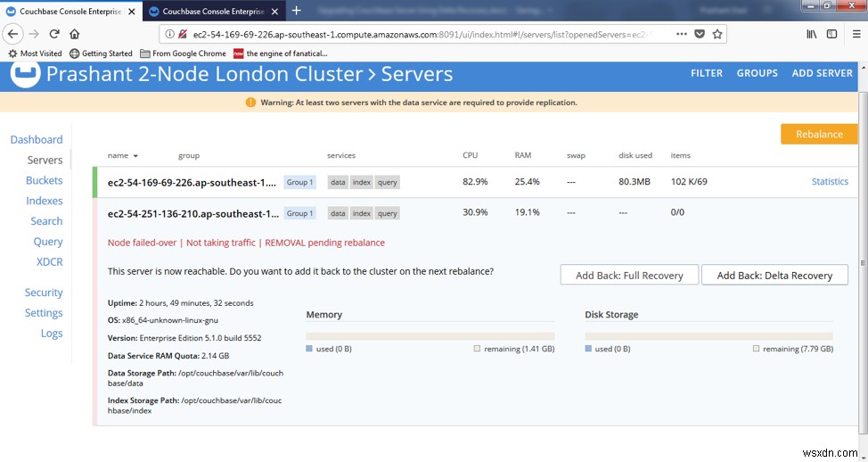Image resolution: width=868 pixels, height=462 pixels.
Task: Click the Disk Storage usage bar
Action: pos(709,336)
